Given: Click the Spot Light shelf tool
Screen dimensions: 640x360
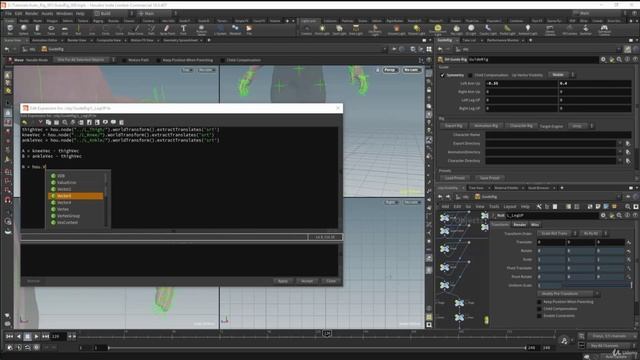Looking at the screenshot, I should pyautogui.click(x=339, y=29).
